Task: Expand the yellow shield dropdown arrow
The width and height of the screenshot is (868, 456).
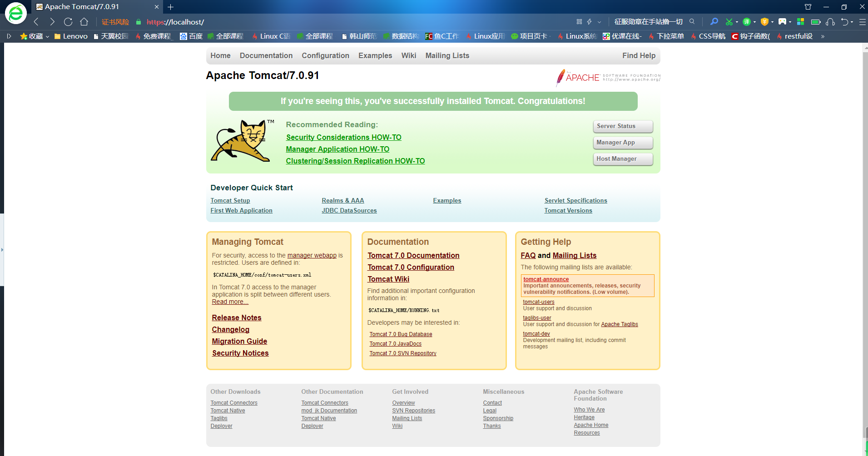Action: click(x=772, y=22)
